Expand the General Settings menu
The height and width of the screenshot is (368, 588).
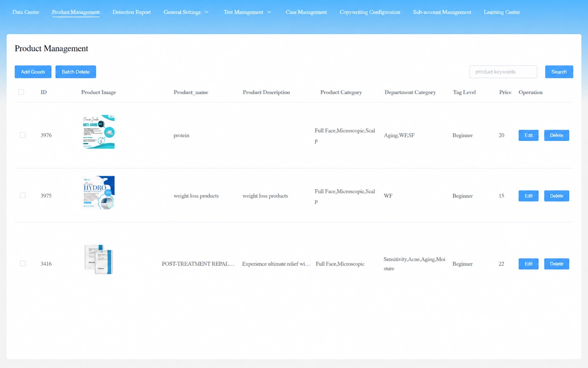[186, 12]
